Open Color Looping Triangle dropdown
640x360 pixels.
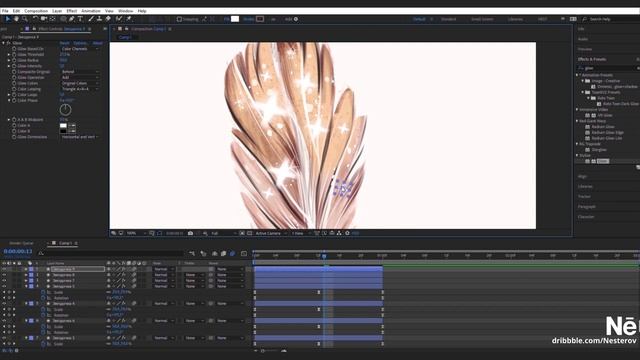[x=80, y=89]
